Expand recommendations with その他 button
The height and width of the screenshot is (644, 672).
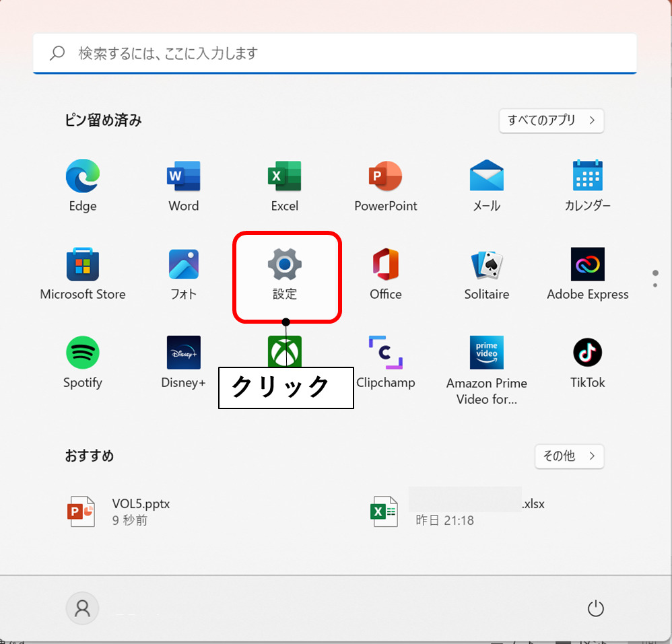[x=569, y=456]
